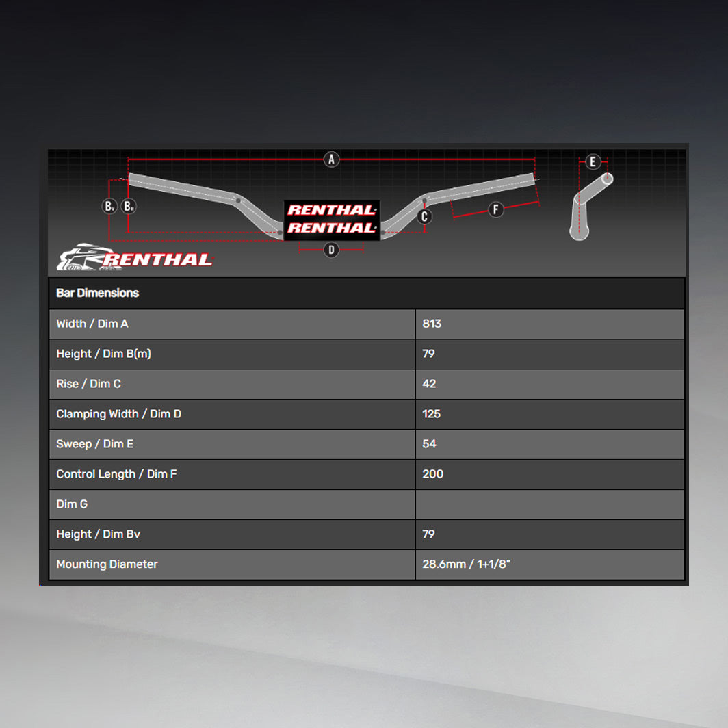
Task: Click the Renthal logo at bottom left of diagram
Action: (135, 257)
